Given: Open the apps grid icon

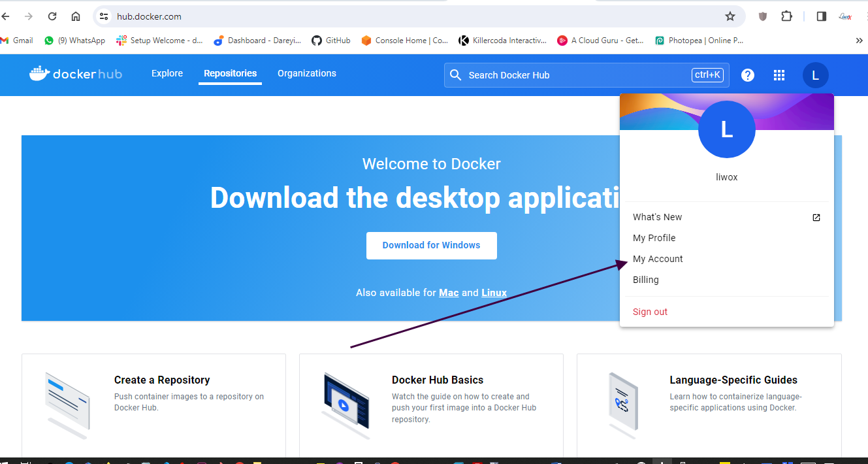Looking at the screenshot, I should [779, 75].
